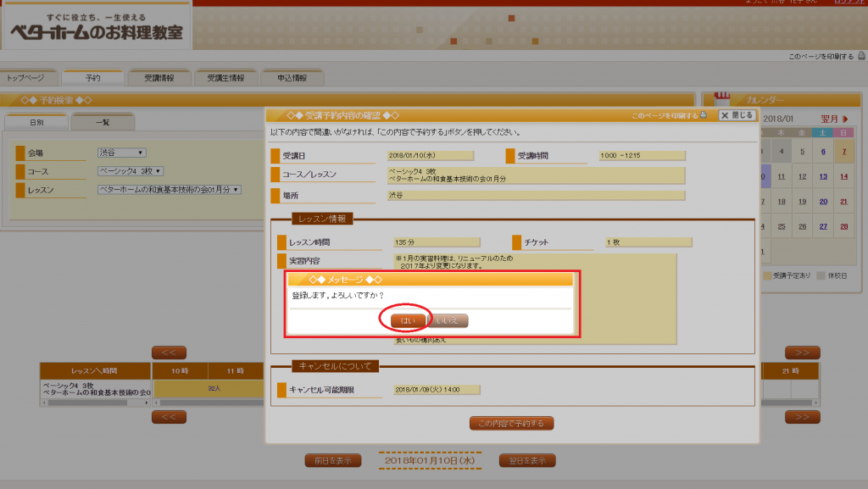Click the upper right >> timetable button
Image resolution: width=868 pixels, height=489 pixels.
coord(803,353)
